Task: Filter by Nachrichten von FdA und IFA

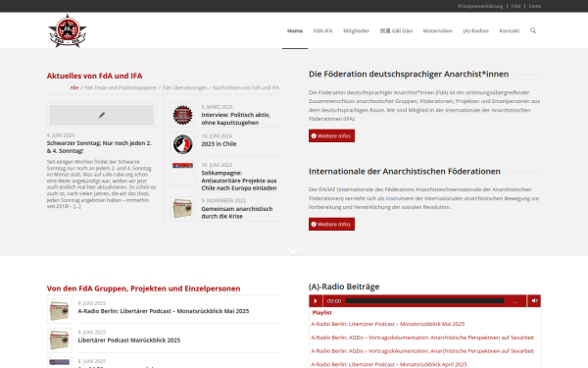Action: click(246, 87)
